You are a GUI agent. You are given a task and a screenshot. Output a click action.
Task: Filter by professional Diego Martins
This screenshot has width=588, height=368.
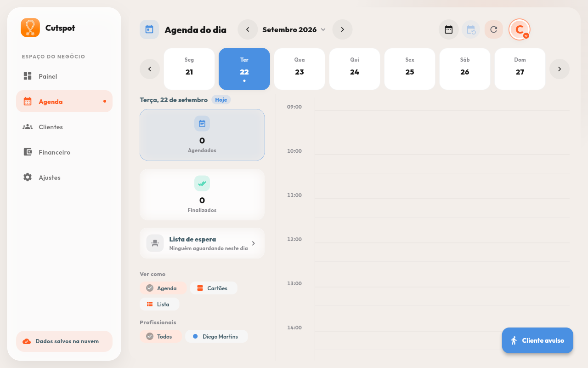tap(216, 336)
